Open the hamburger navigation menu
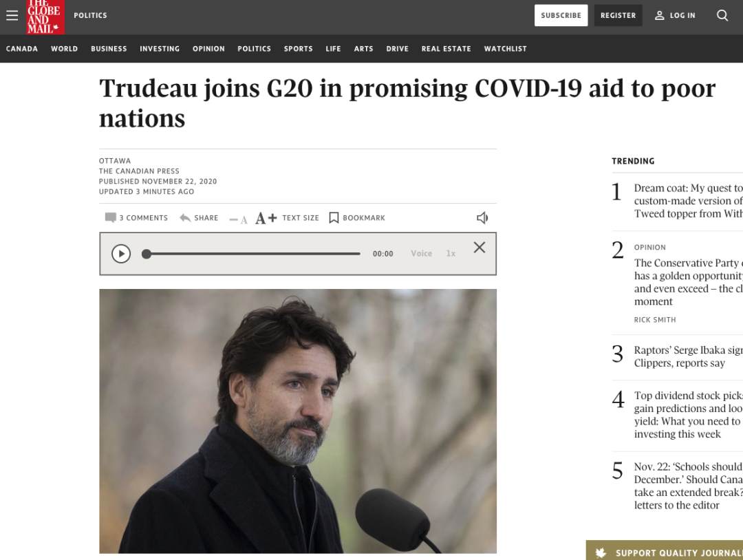 (12, 15)
